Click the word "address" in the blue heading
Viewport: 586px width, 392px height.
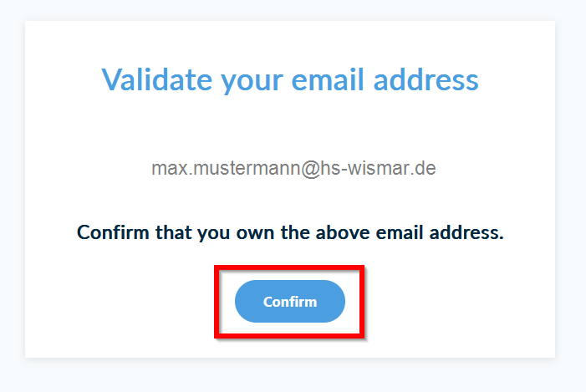coord(425,80)
